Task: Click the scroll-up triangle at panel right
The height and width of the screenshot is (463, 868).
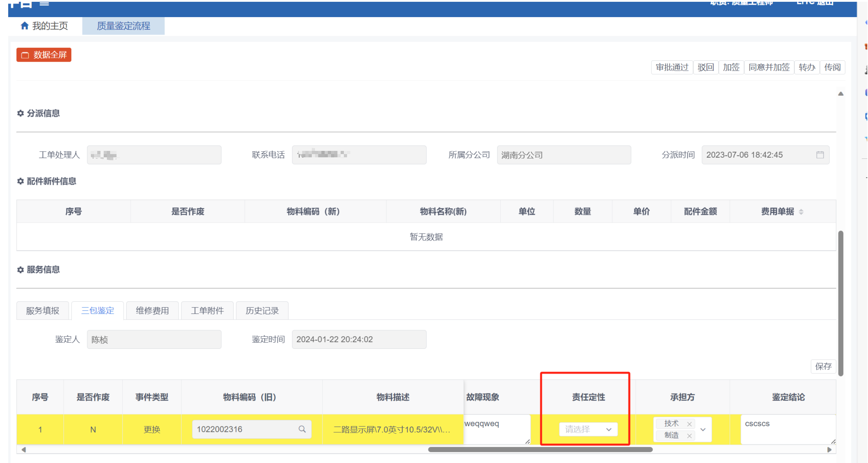Action: click(x=841, y=94)
